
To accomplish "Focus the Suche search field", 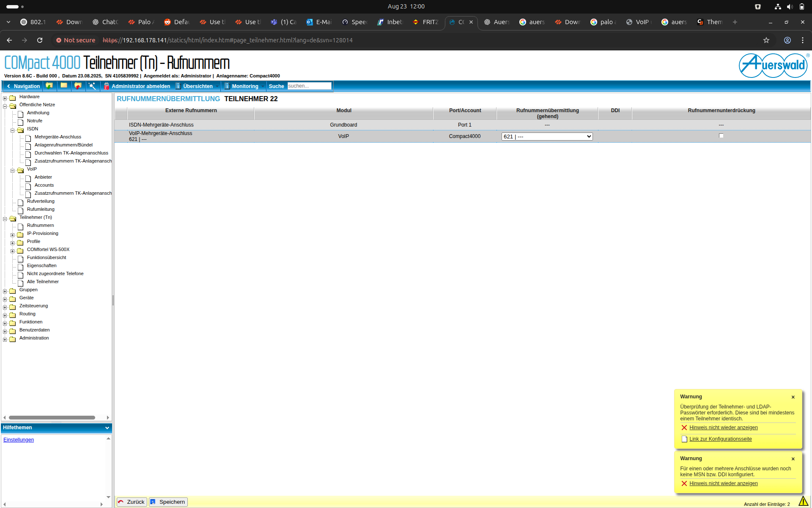I will (x=309, y=86).
